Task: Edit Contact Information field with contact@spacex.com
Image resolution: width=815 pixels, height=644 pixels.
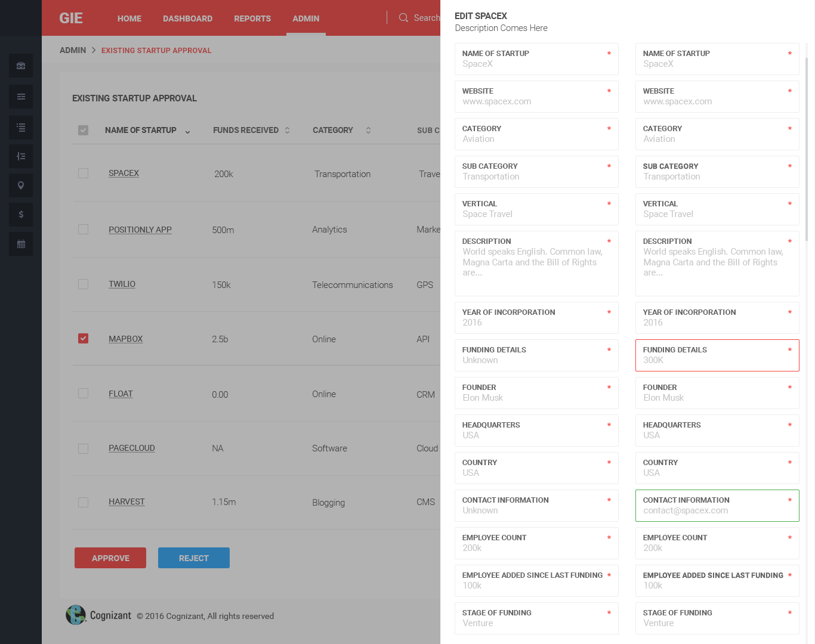Action: click(x=717, y=506)
